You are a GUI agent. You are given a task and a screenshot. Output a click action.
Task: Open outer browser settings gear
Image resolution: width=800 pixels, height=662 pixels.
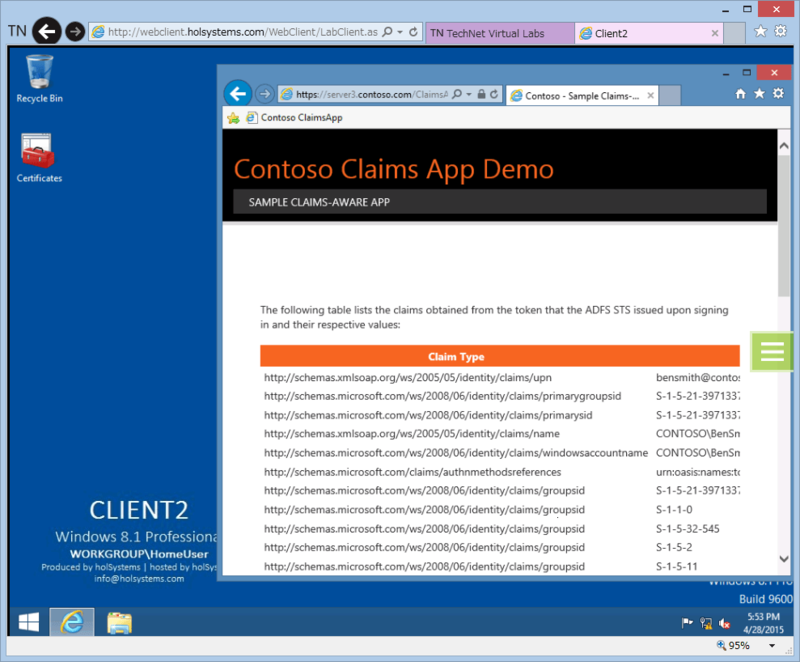coord(781,32)
